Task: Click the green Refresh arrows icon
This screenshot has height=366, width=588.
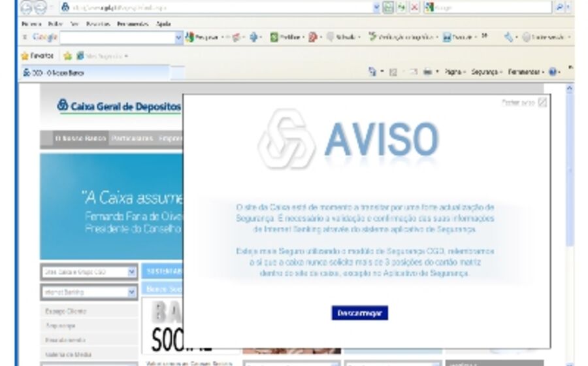Action: pyautogui.click(x=401, y=7)
